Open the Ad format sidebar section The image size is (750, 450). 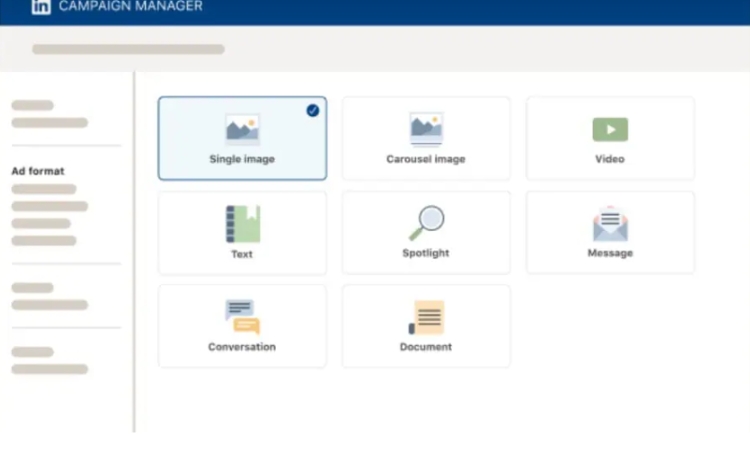(38, 171)
